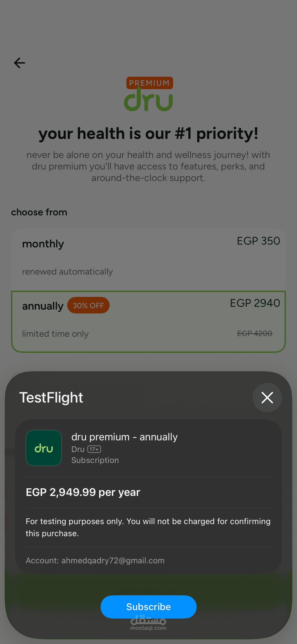The width and height of the screenshot is (297, 644).
Task: Tap the 30% OFF badge
Action: point(88,305)
